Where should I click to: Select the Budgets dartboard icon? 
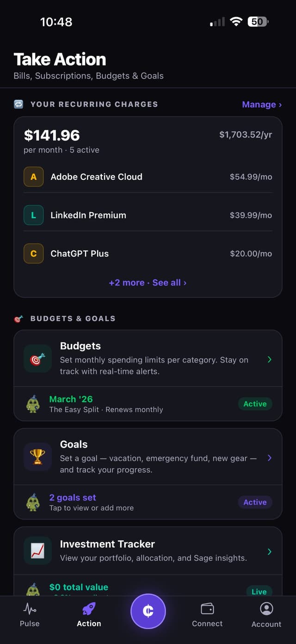coord(37,359)
